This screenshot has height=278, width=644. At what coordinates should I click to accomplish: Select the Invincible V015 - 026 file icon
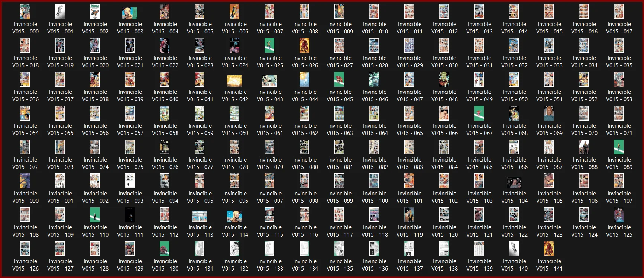(304, 46)
